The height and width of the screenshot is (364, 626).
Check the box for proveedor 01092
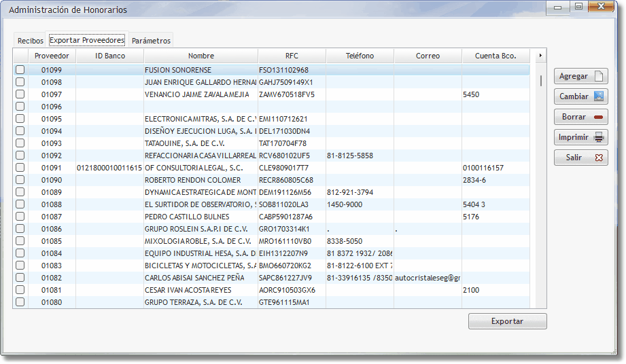[20, 156]
